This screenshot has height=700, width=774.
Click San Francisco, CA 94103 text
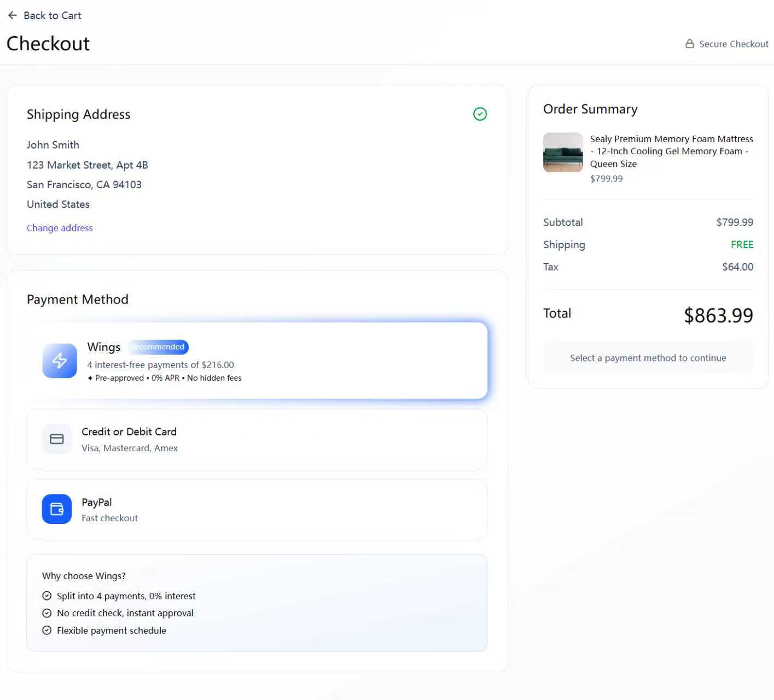coord(84,185)
